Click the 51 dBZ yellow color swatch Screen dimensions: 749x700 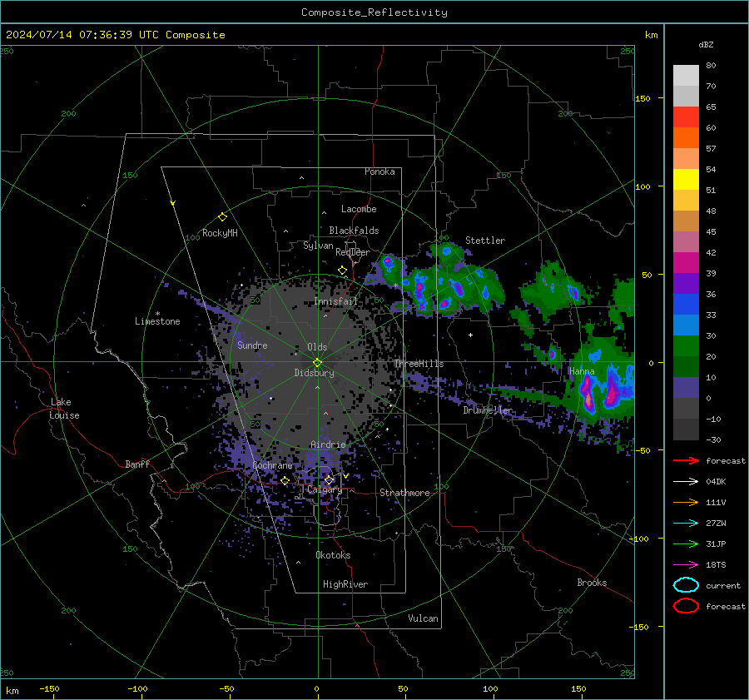coord(686,179)
